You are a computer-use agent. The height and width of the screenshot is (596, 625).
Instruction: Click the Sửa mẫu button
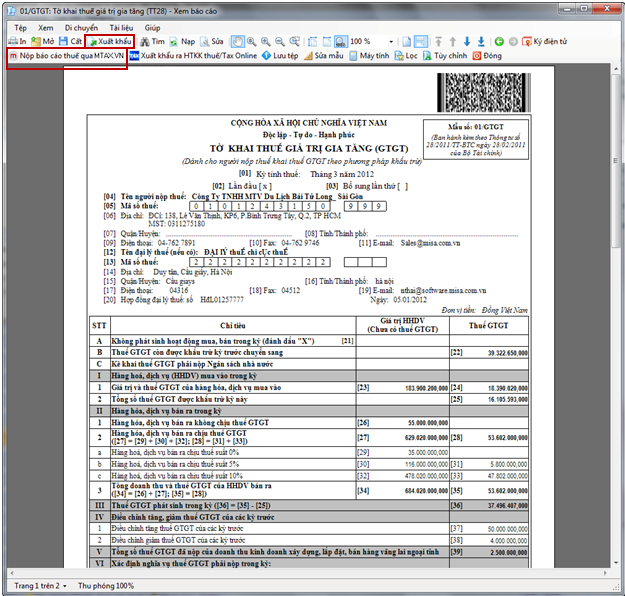click(x=324, y=56)
